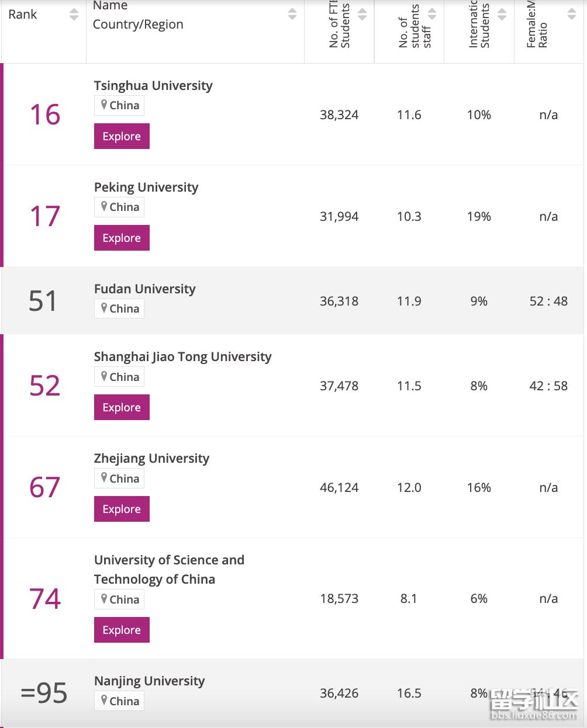Screen dimensions: 587x728
Task: Click Nanjing University's China location tag
Action: click(x=119, y=701)
